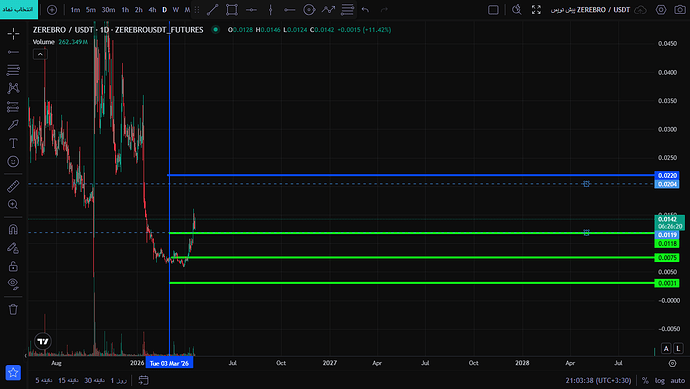Open time axis settings gear

coord(672,363)
